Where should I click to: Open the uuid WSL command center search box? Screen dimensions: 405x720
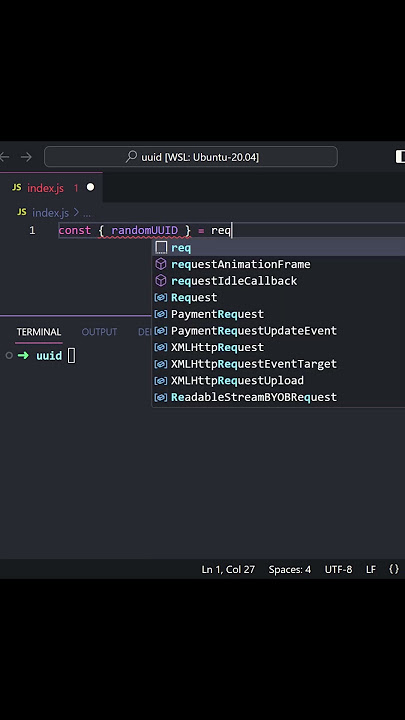[x=191, y=157]
